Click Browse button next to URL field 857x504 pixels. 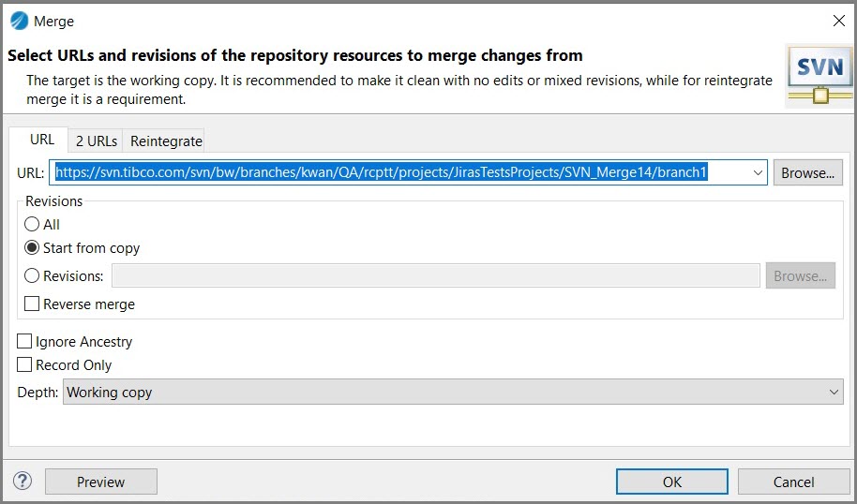807,172
